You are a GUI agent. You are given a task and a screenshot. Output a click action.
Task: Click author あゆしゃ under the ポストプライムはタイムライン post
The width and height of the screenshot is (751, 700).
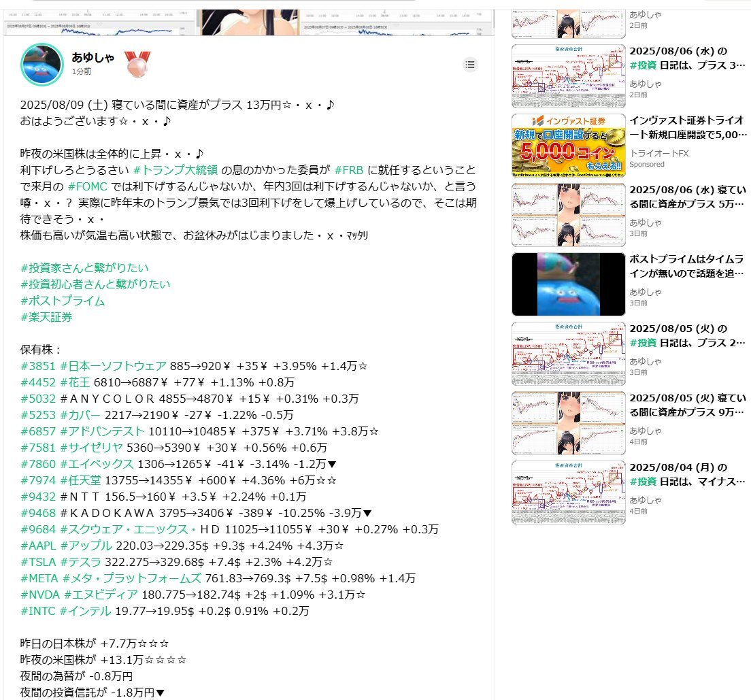[x=645, y=292]
